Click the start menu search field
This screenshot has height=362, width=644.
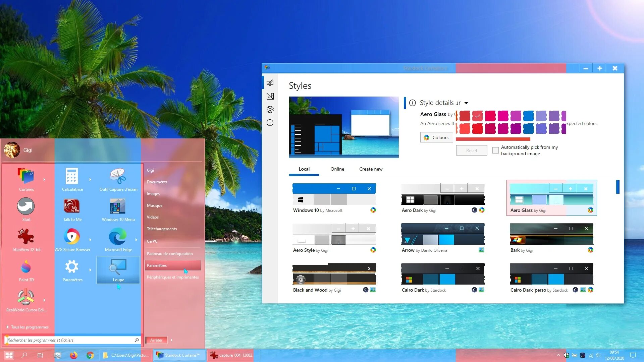pos(70,340)
